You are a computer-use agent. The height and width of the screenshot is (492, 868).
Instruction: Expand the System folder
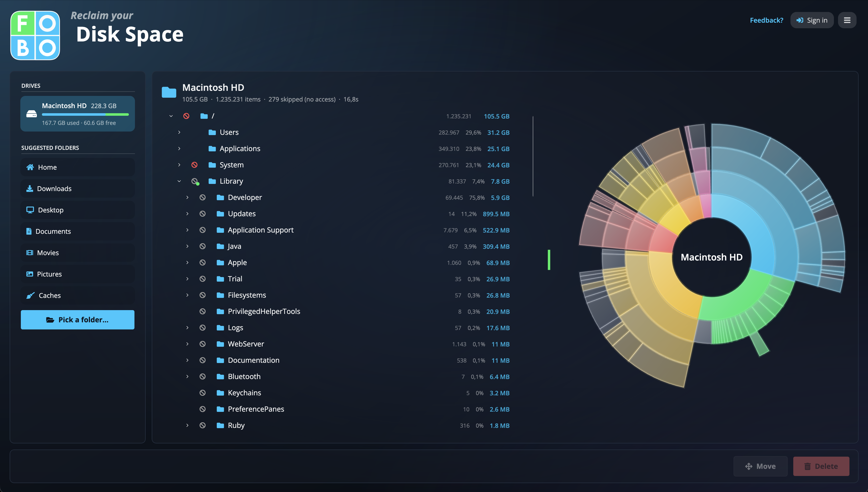pos(179,165)
